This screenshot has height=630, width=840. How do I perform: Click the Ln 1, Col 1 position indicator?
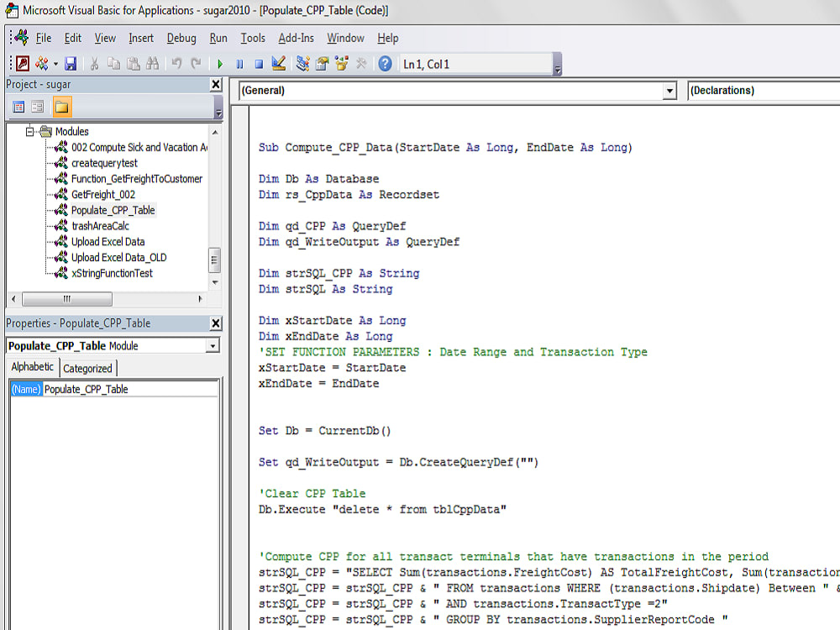476,65
